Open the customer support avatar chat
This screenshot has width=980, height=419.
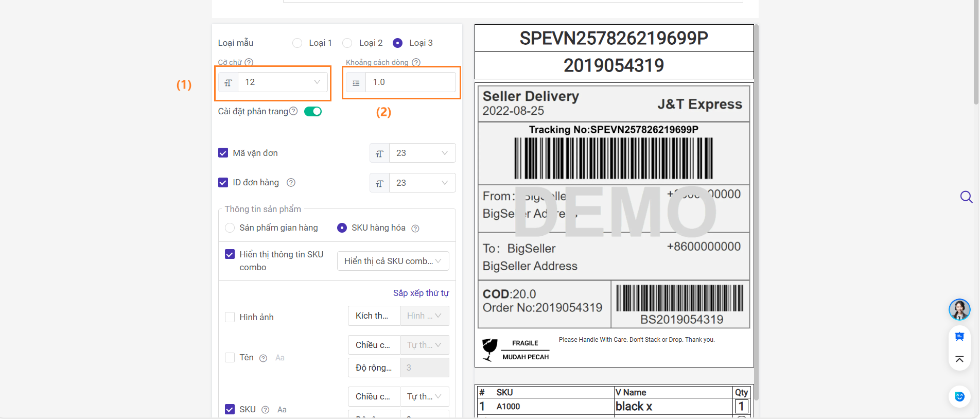click(x=959, y=309)
